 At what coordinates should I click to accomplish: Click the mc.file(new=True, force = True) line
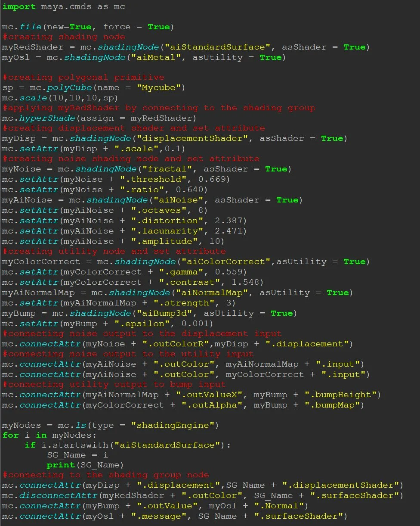pos(88,27)
